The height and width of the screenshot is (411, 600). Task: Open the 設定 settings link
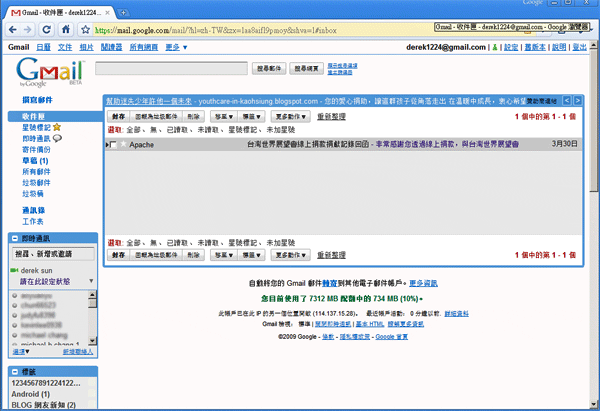tap(511, 47)
